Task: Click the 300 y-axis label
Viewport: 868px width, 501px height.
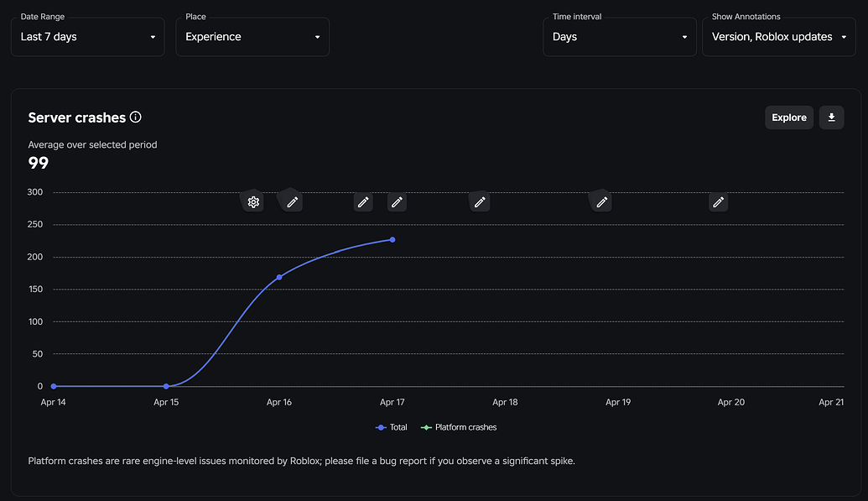Action: pyautogui.click(x=35, y=192)
